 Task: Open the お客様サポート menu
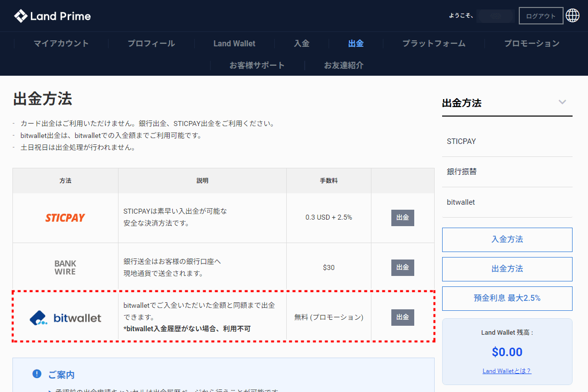[257, 65]
